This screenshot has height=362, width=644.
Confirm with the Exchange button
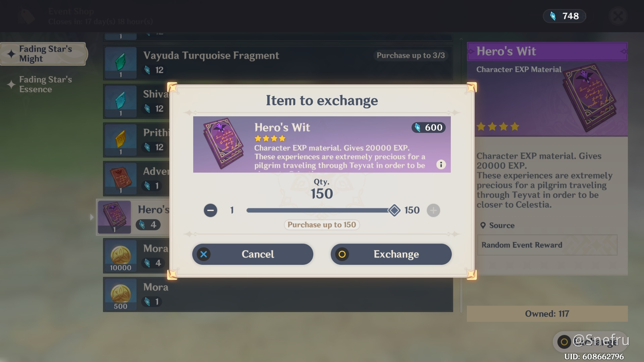click(x=391, y=254)
